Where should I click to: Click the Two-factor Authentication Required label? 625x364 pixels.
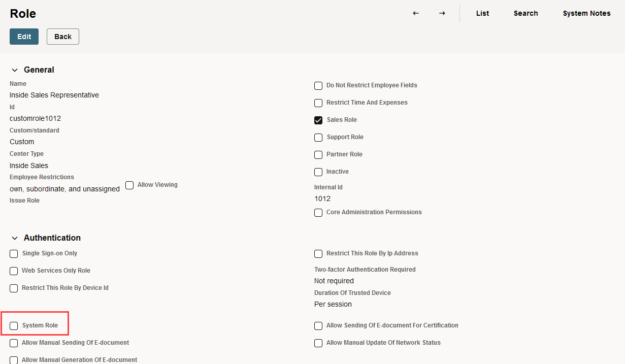tap(365, 270)
